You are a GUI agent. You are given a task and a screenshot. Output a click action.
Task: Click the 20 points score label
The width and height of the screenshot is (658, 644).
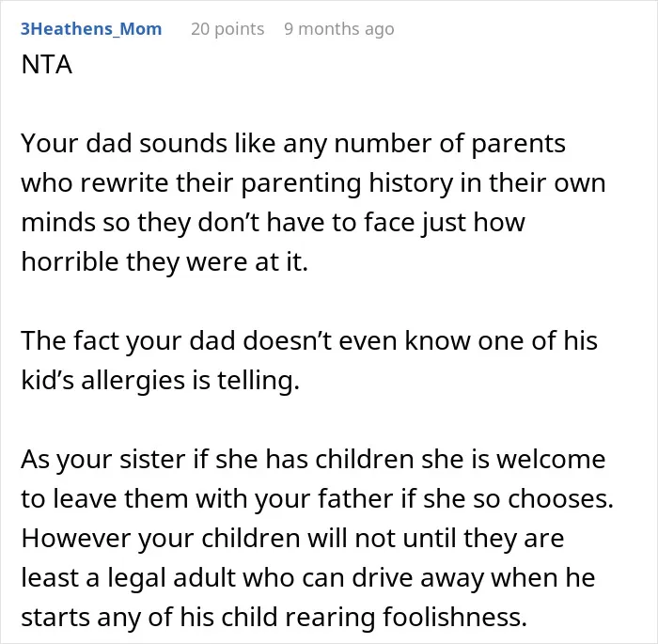[x=227, y=29]
